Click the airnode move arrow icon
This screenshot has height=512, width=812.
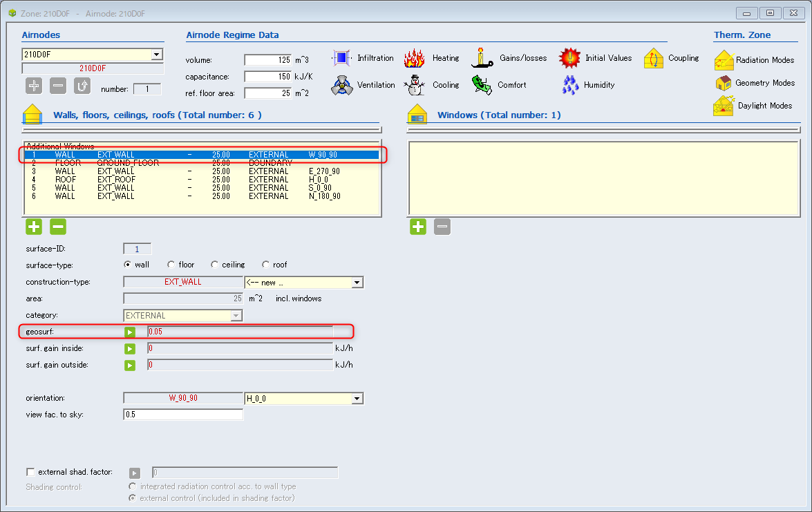point(82,86)
